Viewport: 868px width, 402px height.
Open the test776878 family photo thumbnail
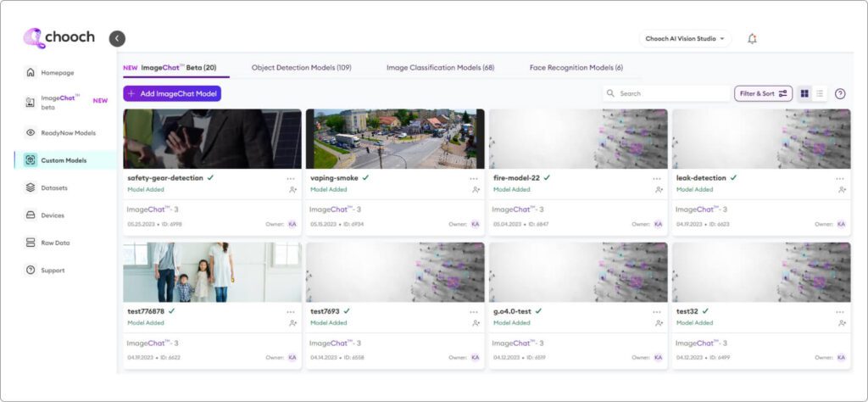[213, 272]
